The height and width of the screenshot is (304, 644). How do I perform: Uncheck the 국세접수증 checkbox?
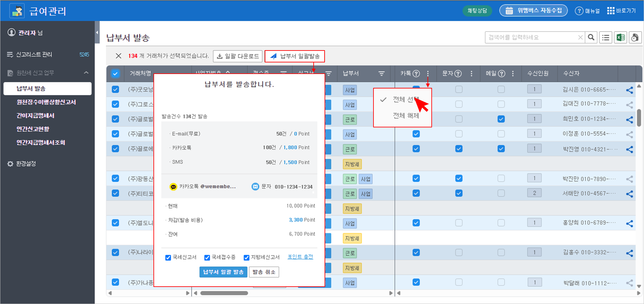coord(207,258)
